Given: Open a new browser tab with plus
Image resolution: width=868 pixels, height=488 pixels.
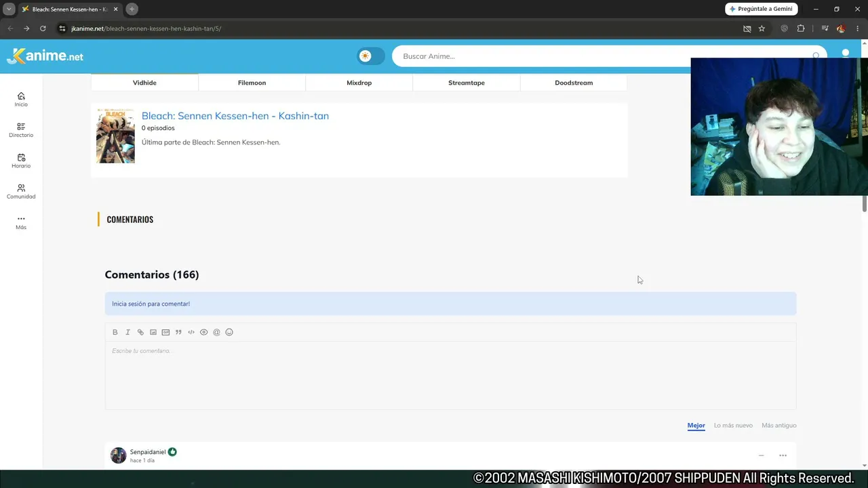Looking at the screenshot, I should [x=132, y=9].
